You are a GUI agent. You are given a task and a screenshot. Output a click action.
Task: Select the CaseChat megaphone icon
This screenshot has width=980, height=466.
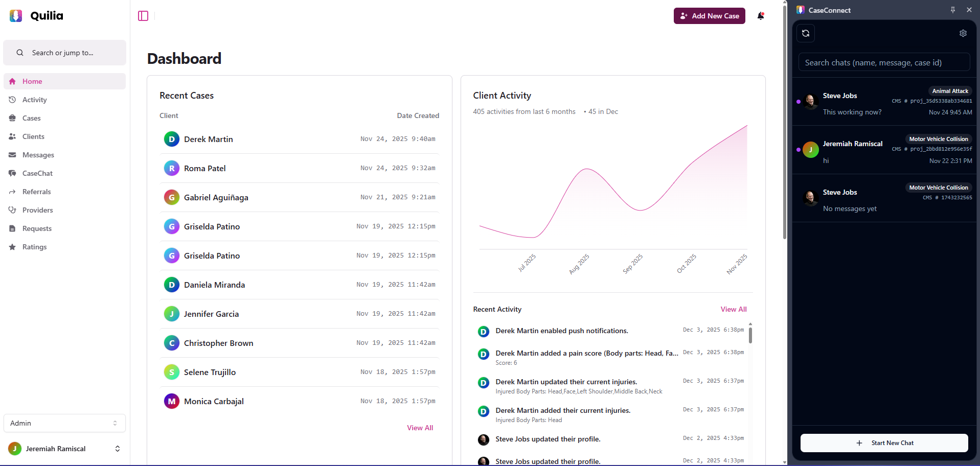point(12,173)
